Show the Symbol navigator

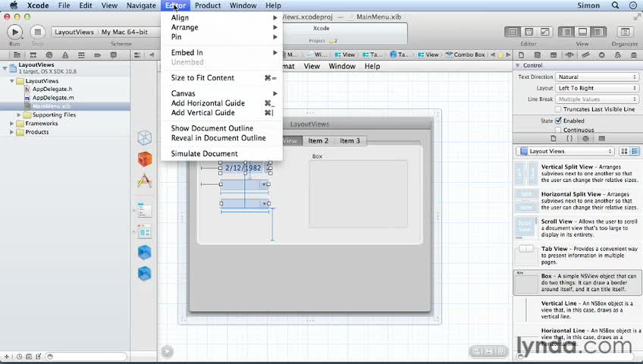(x=33, y=55)
